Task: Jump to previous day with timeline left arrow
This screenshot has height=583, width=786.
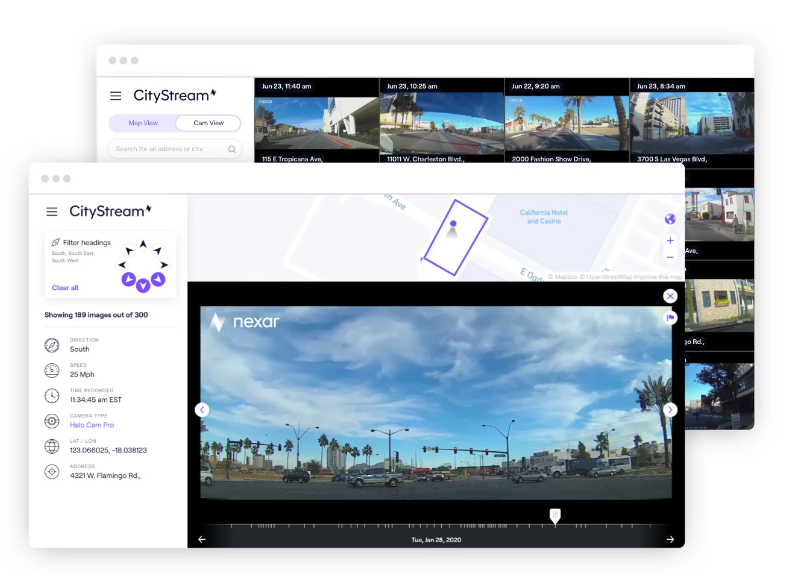Action: click(202, 539)
